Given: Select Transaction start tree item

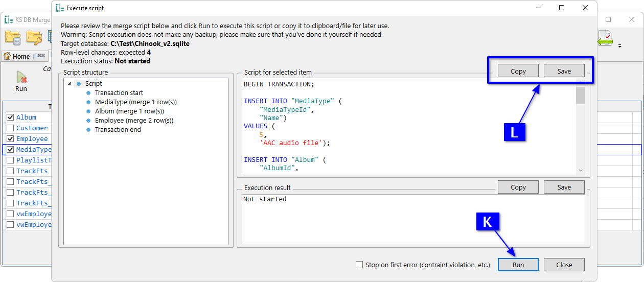Looking at the screenshot, I should point(119,93).
